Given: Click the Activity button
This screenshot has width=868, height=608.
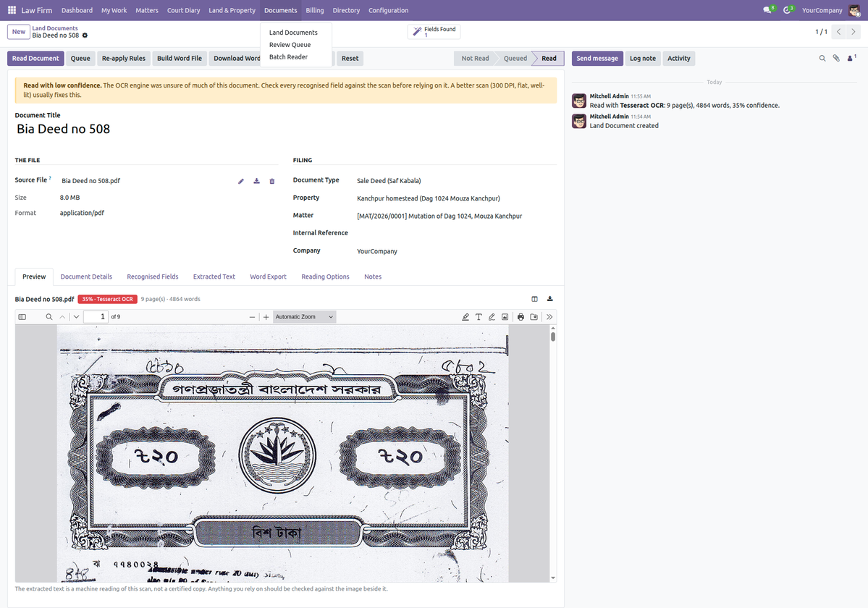Looking at the screenshot, I should click(x=678, y=58).
